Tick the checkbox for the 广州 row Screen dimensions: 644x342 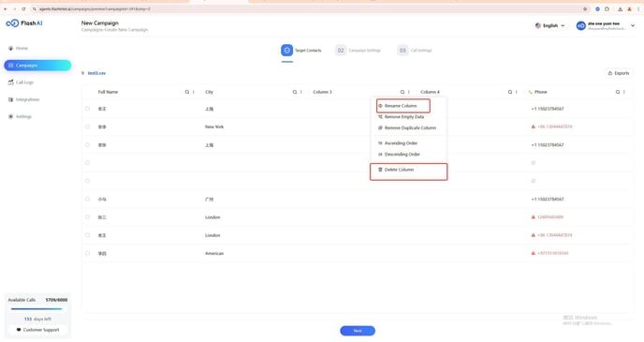pyautogui.click(x=87, y=199)
